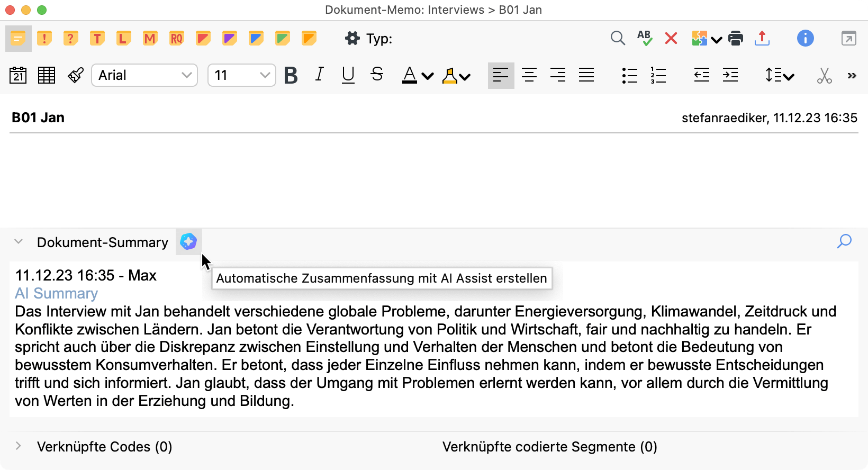
Task: Delete memo with the red X
Action: click(x=671, y=39)
